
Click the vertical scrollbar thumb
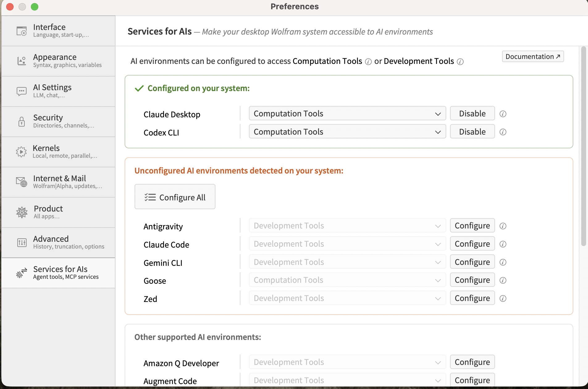(x=583, y=146)
